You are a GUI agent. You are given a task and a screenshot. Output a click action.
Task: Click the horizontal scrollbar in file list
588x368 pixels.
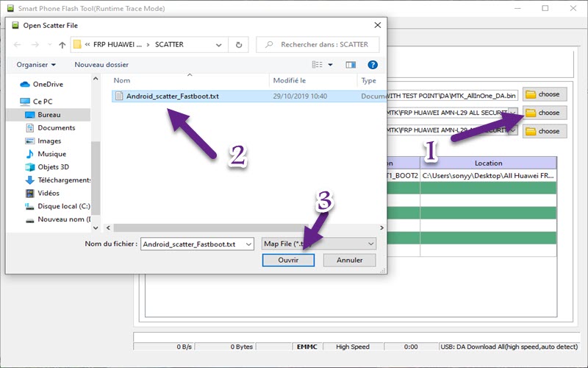[x=211, y=228]
